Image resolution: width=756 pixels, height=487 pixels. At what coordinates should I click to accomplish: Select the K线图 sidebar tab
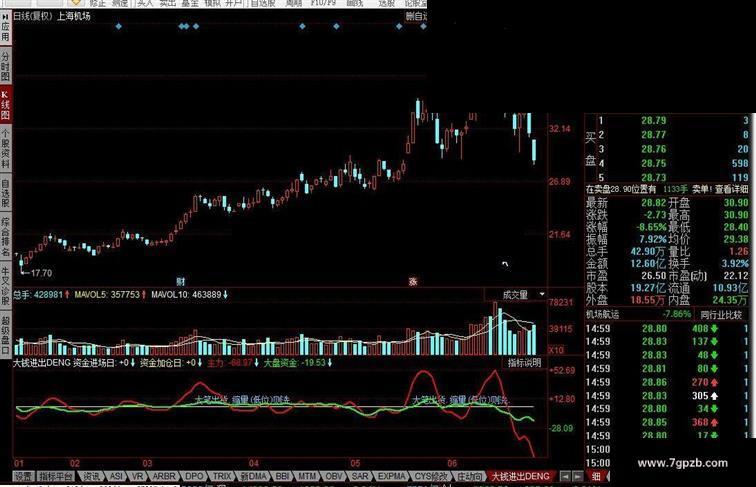[x=5, y=104]
